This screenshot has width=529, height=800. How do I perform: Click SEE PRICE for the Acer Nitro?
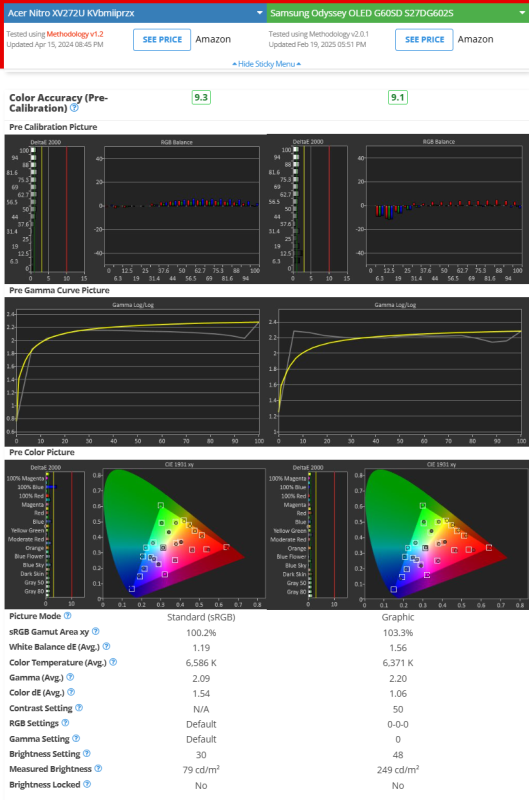tap(162, 39)
